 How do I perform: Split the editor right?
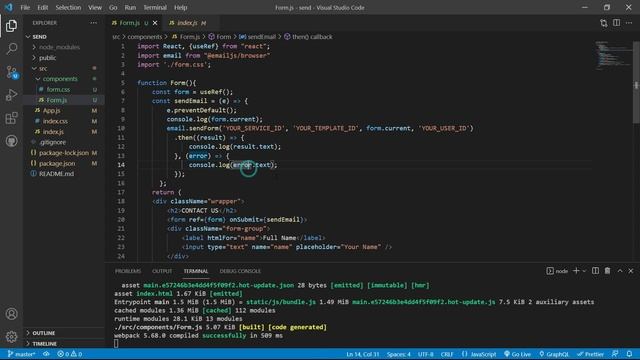pyautogui.click(x=616, y=23)
